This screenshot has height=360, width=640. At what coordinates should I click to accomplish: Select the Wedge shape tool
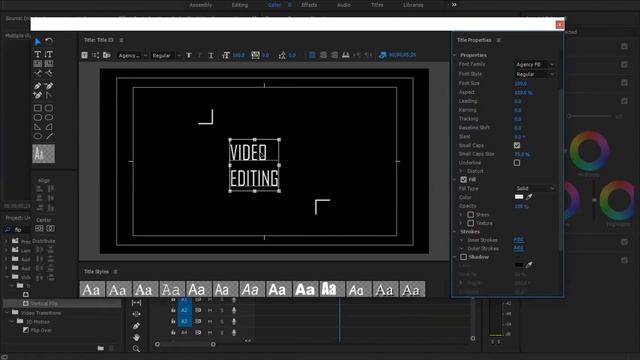pos(38,127)
